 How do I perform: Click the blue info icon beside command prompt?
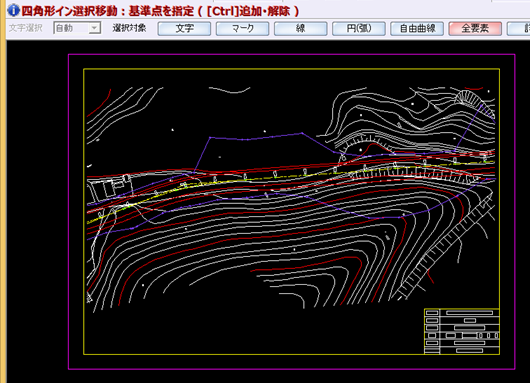click(13, 10)
